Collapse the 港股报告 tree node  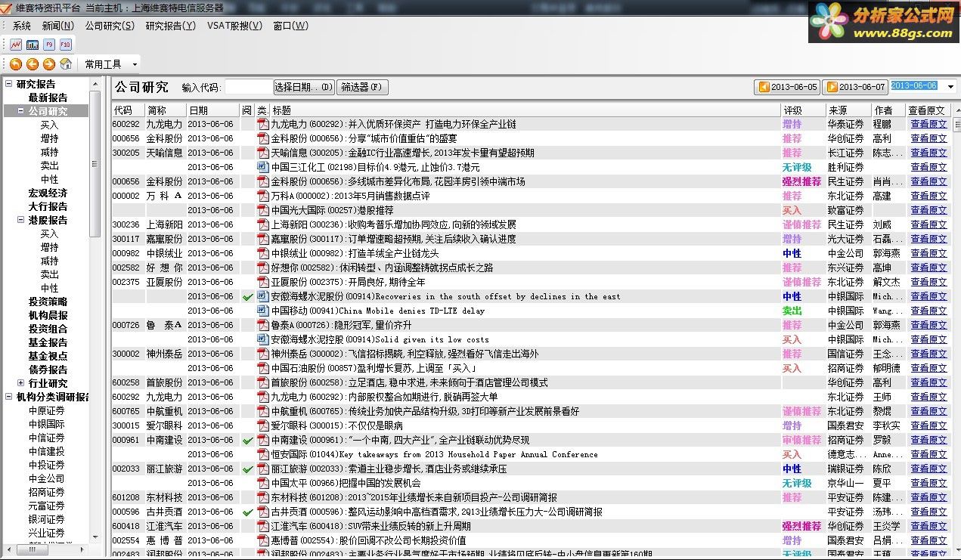(x=21, y=220)
